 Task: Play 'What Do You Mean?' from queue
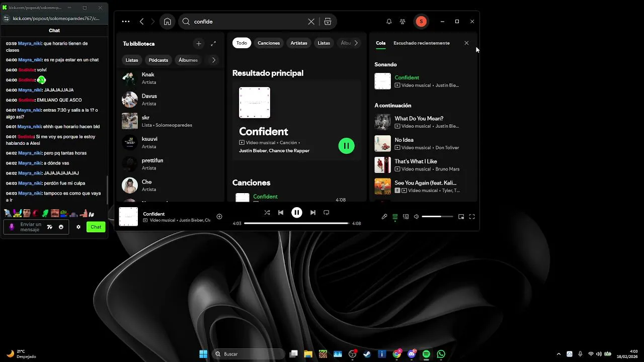[x=422, y=122]
